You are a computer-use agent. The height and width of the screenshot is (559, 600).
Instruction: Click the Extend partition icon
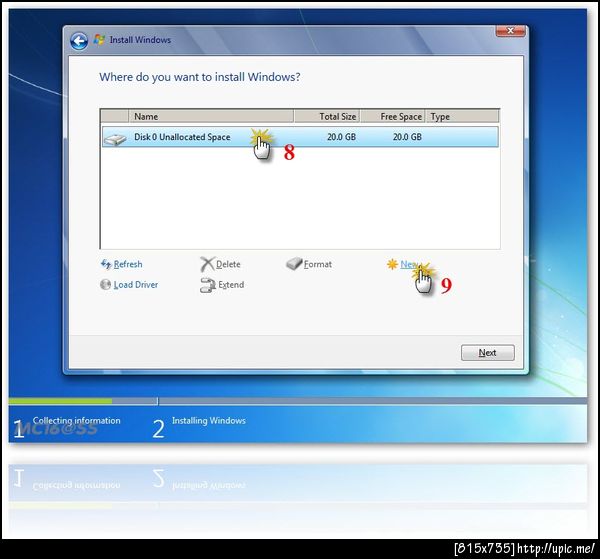pos(208,285)
